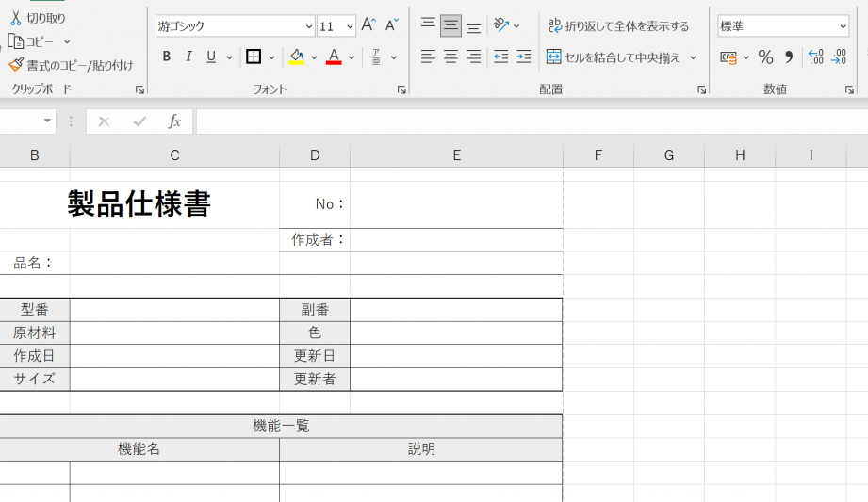Toggle Underline formatting

click(x=211, y=57)
